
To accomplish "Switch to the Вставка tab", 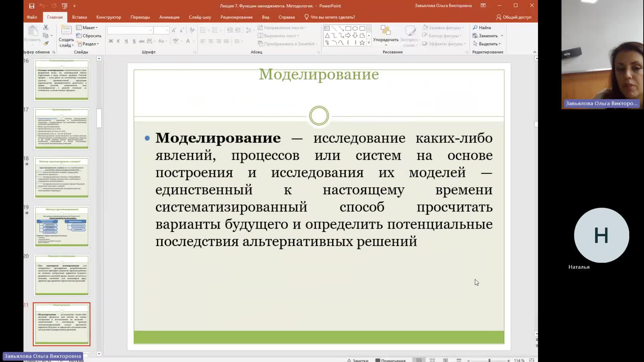I will click(79, 17).
